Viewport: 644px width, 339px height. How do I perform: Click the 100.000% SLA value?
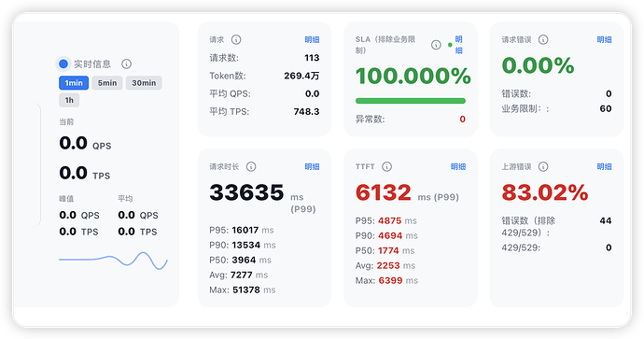(413, 76)
